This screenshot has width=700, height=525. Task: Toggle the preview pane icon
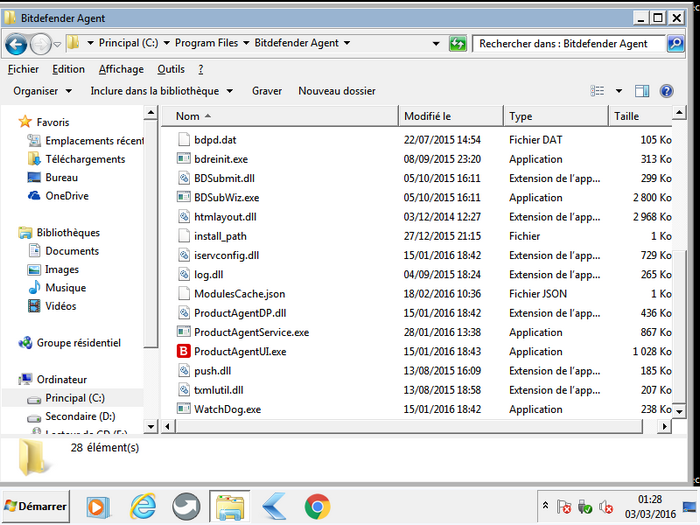[642, 91]
